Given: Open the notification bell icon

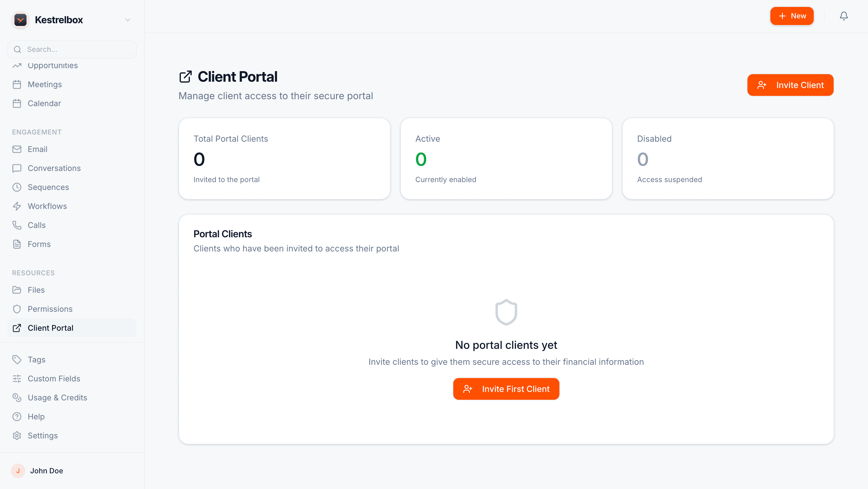Looking at the screenshot, I should (x=844, y=16).
